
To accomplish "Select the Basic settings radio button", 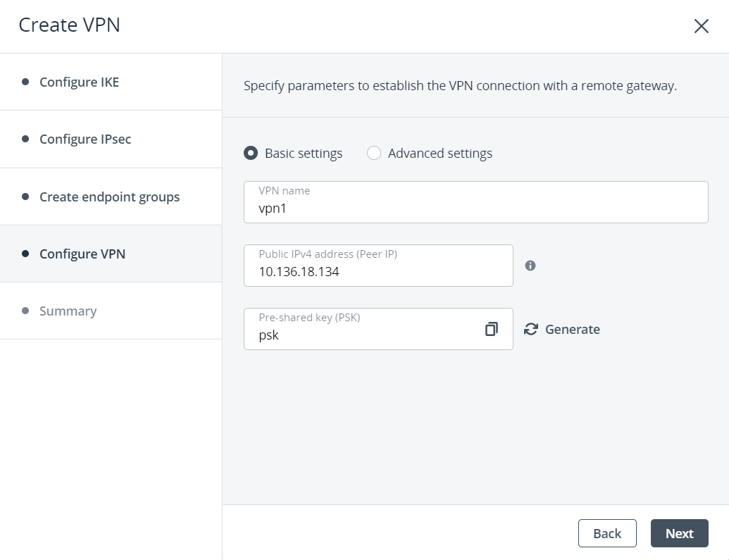I will coord(251,153).
